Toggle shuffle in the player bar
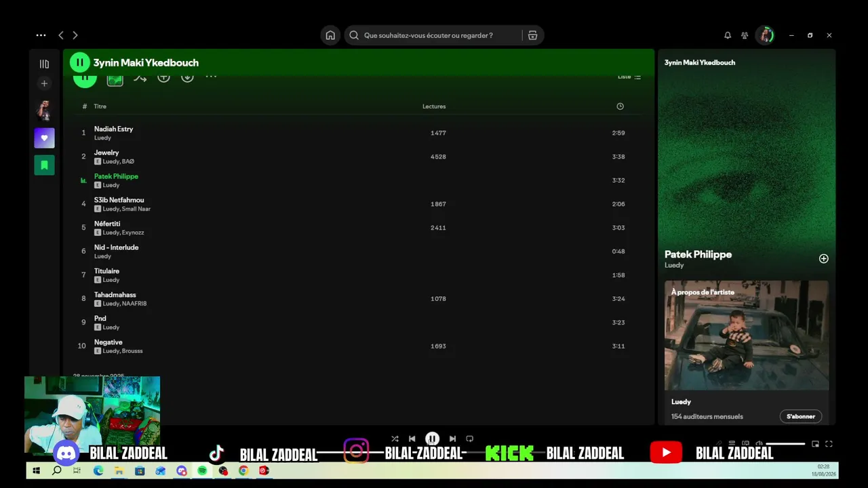This screenshot has height=488, width=868. click(395, 439)
